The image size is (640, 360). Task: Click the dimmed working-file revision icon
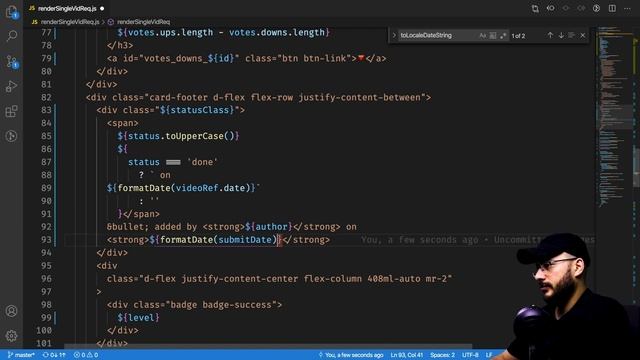click(x=566, y=8)
